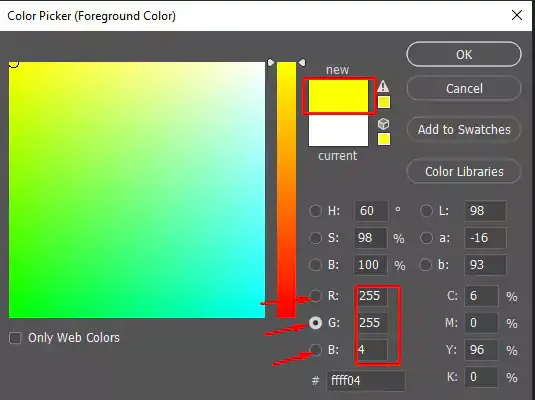Click the S field showing 98
The height and width of the screenshot is (400, 535).
click(371, 238)
